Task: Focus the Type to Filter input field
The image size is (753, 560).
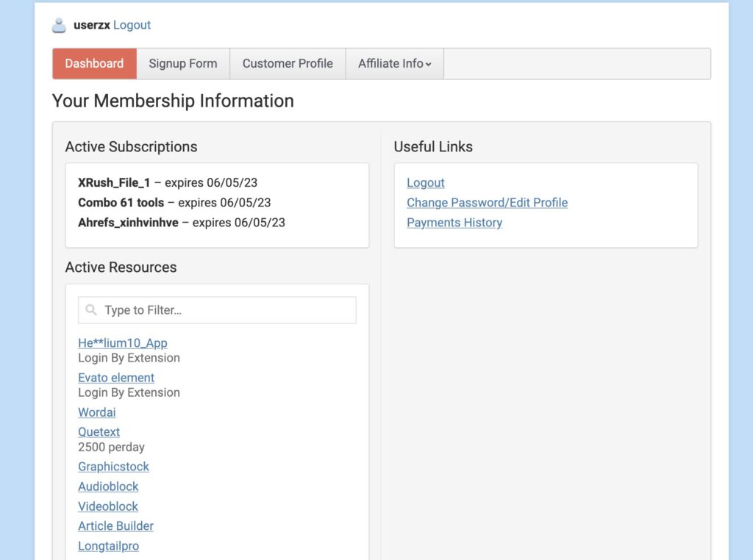Action: coord(217,310)
